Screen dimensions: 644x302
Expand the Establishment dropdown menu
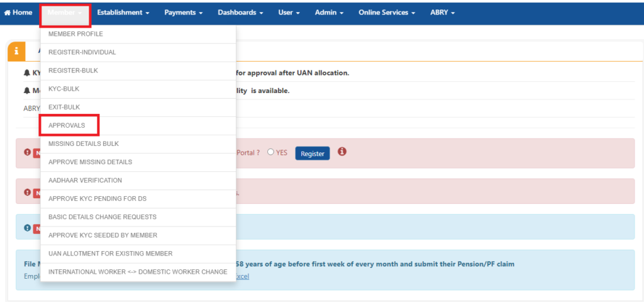pyautogui.click(x=123, y=13)
